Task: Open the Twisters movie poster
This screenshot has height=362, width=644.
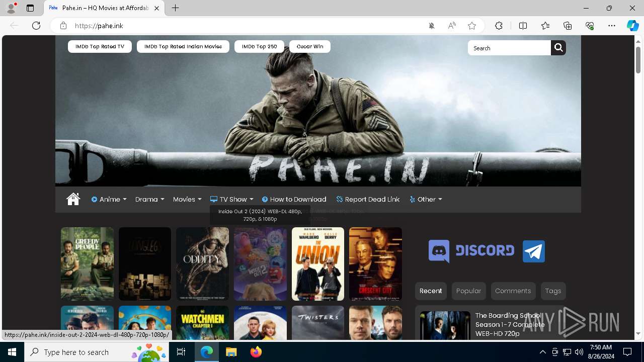Action: [318, 323]
